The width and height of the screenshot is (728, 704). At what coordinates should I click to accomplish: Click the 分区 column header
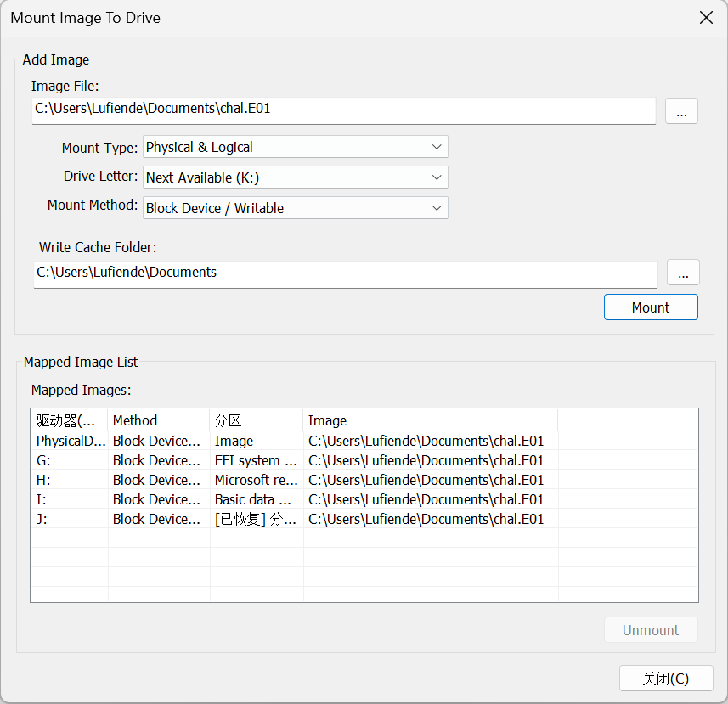pyautogui.click(x=257, y=420)
